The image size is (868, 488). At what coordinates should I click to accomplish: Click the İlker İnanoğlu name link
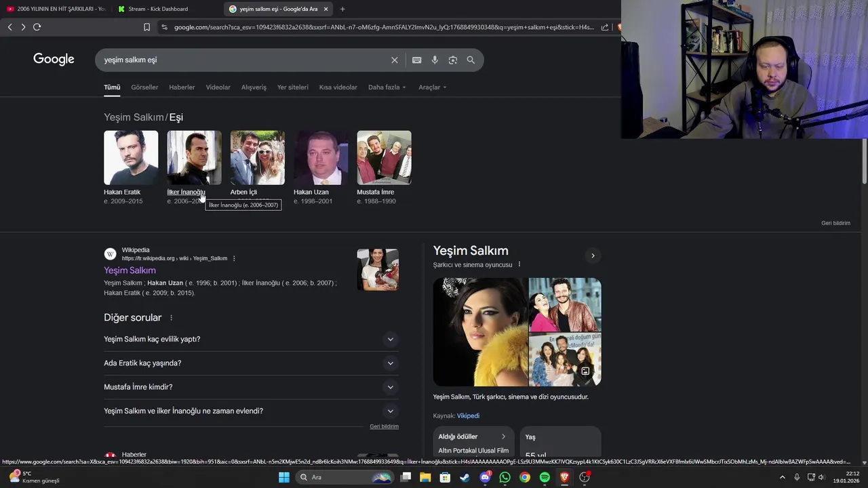pos(186,192)
